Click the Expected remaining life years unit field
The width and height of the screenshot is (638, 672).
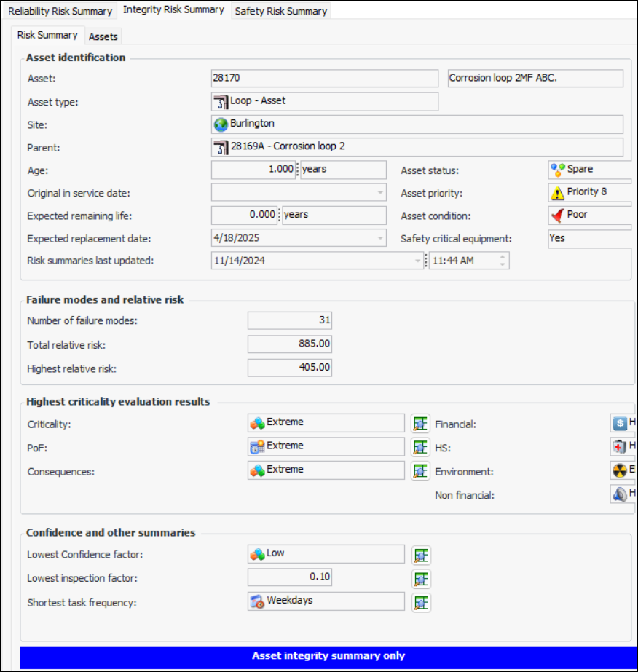pyautogui.click(x=334, y=216)
